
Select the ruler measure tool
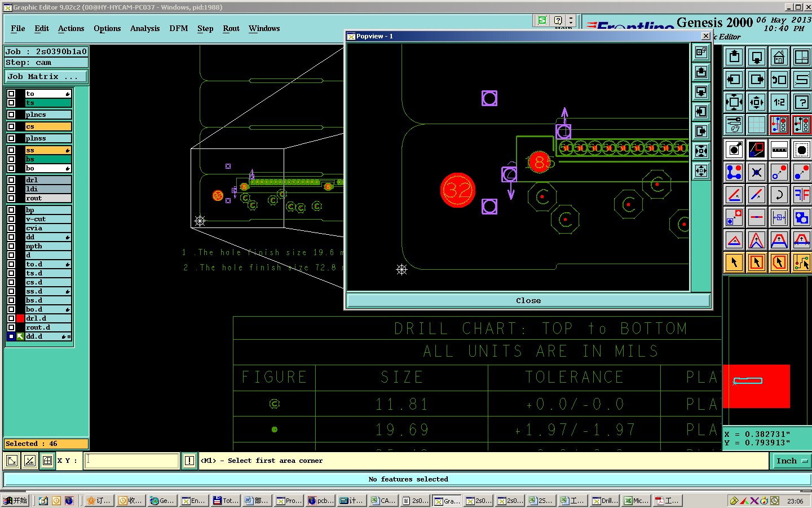click(x=779, y=150)
